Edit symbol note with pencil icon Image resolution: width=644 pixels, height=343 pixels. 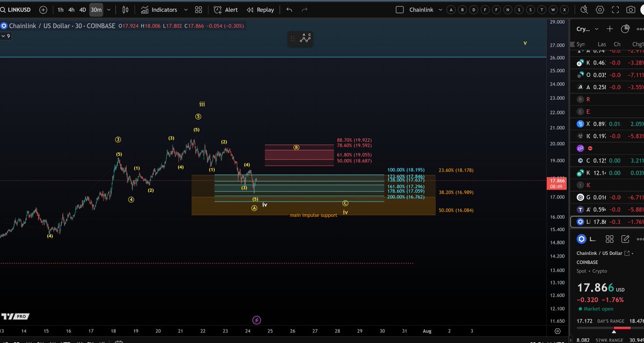tap(625, 239)
